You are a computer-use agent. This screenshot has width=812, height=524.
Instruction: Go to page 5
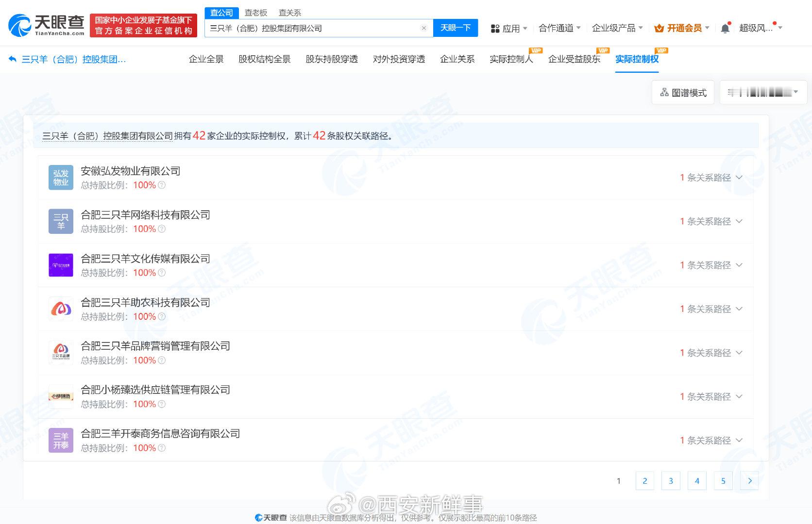[723, 481]
